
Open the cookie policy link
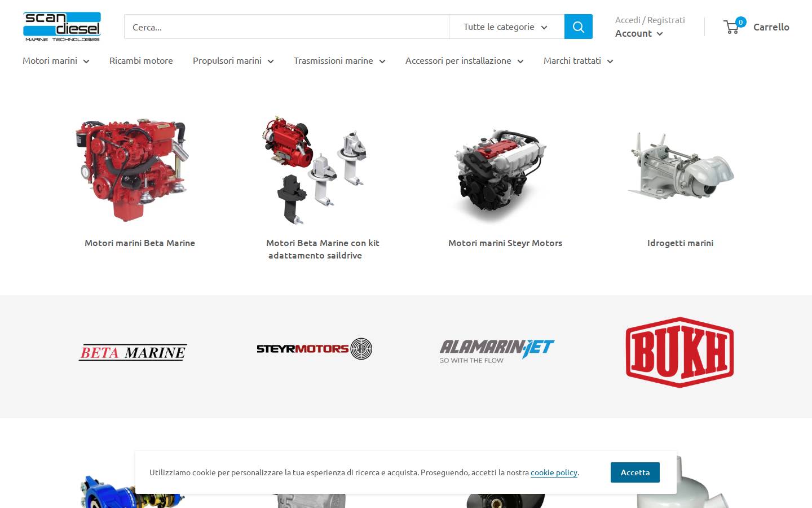554,472
